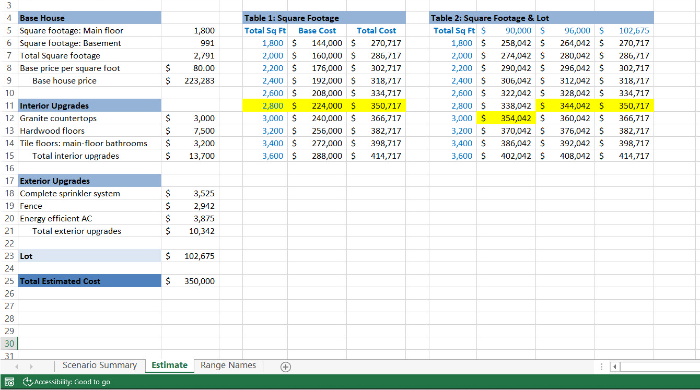Click the previous sheet navigation arrow

tap(17, 366)
